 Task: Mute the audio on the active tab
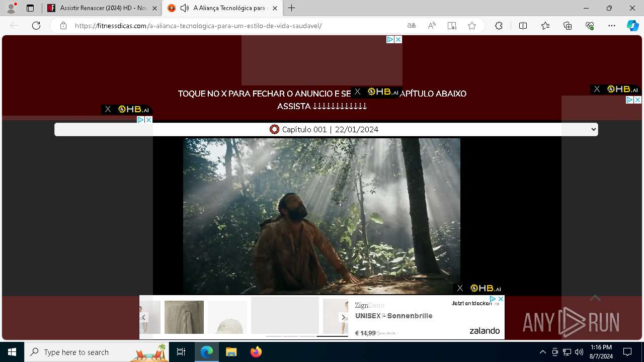pos(184,8)
